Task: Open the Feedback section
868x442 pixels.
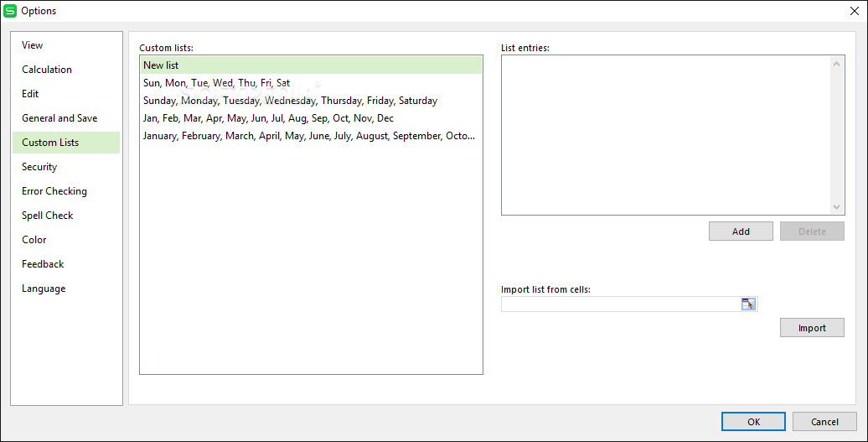Action: [66, 265]
